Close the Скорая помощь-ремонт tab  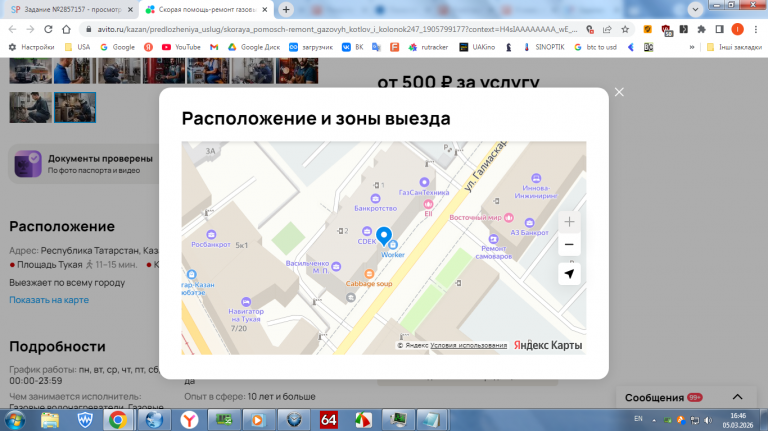click(x=265, y=9)
